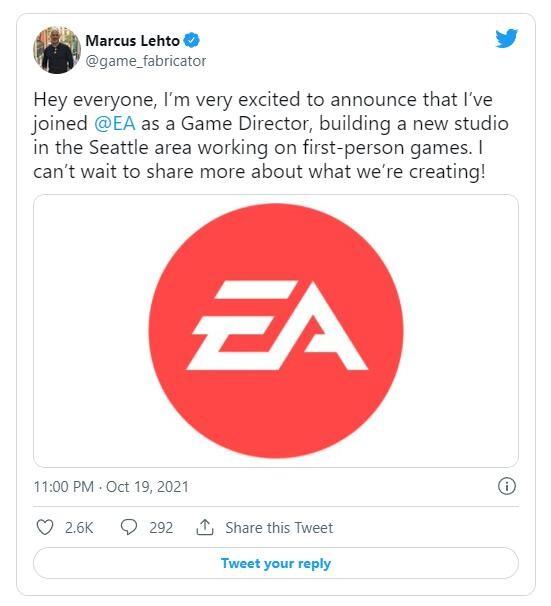Open replies via the speech bubble icon
Image resolution: width=551 pixels, height=606 pixels.
pyautogui.click(x=129, y=527)
